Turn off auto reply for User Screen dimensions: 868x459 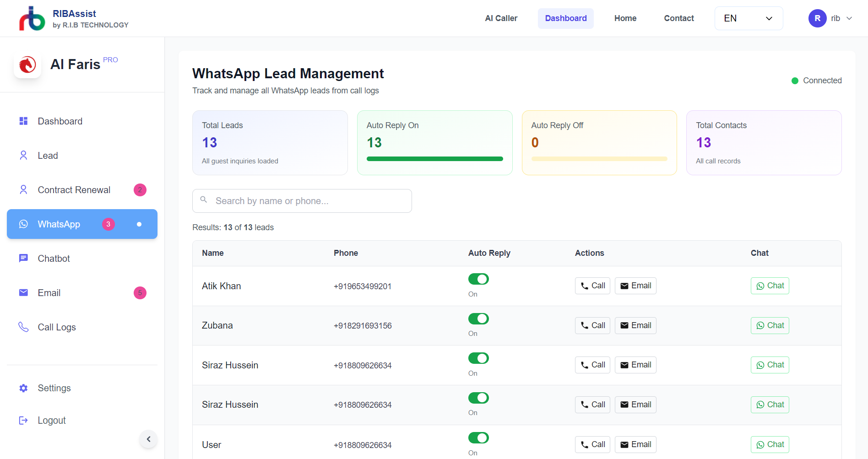point(478,438)
